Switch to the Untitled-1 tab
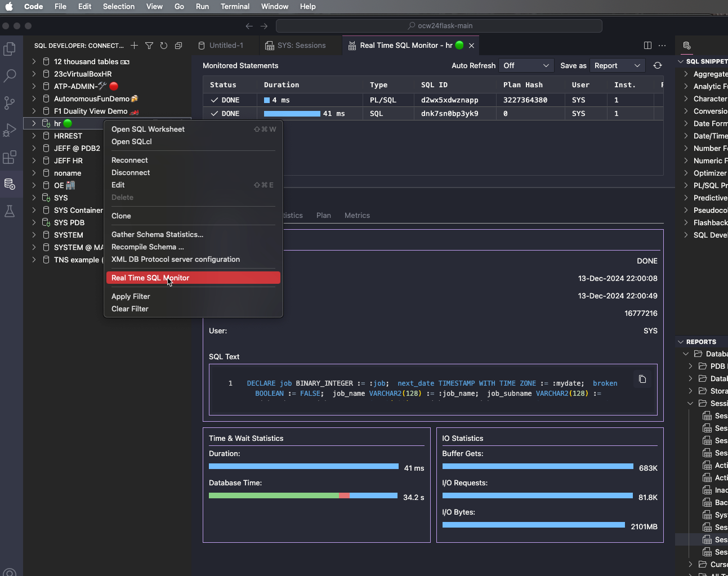Image resolution: width=728 pixels, height=576 pixels. (225, 46)
